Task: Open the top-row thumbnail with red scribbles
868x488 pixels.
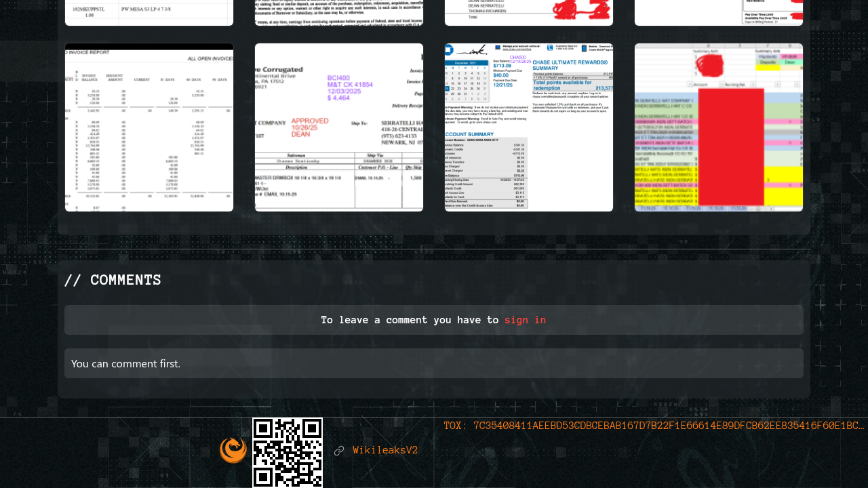Action: (x=529, y=12)
